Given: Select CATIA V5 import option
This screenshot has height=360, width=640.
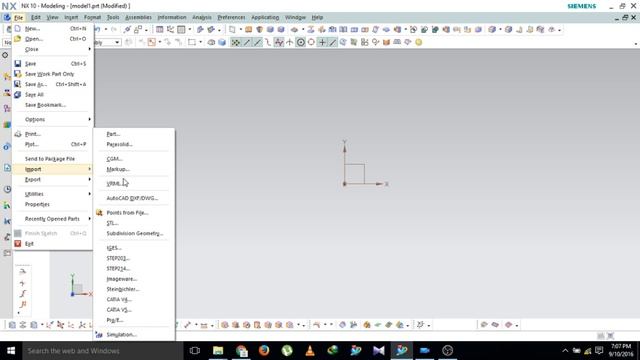Looking at the screenshot, I should pos(134,310).
